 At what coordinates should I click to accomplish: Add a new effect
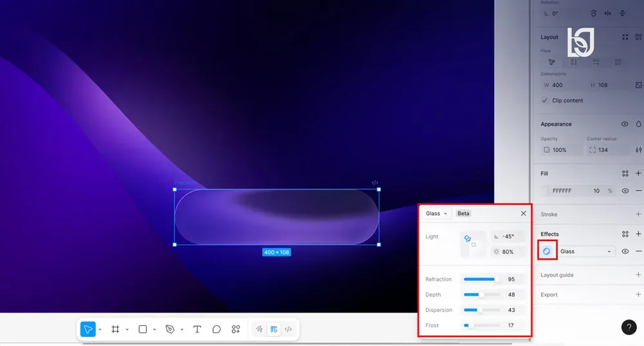638,234
